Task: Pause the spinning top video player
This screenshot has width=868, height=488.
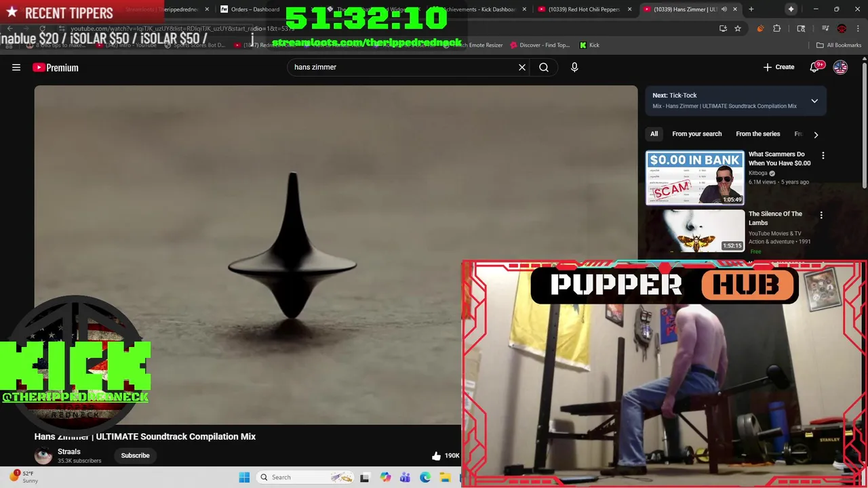Action: point(336,254)
